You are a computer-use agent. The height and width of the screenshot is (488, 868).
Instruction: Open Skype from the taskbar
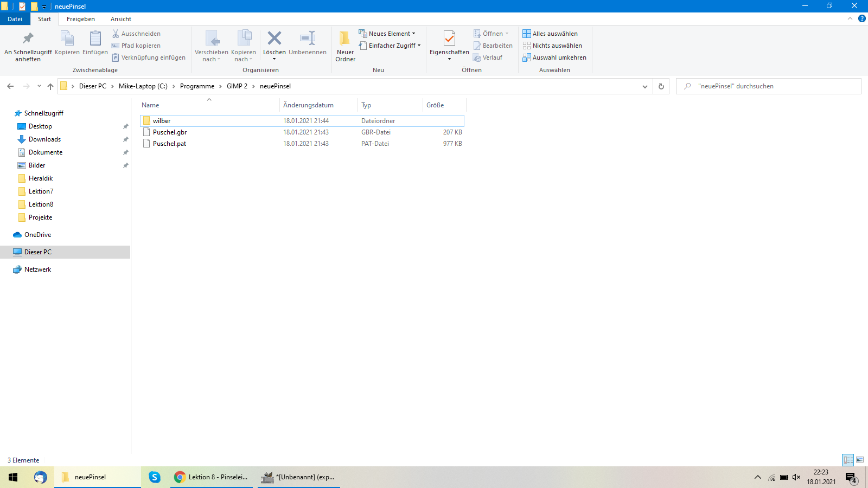click(x=155, y=477)
